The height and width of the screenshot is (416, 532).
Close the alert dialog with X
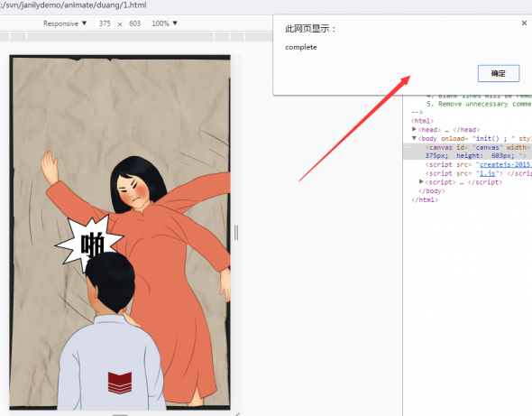(x=524, y=23)
